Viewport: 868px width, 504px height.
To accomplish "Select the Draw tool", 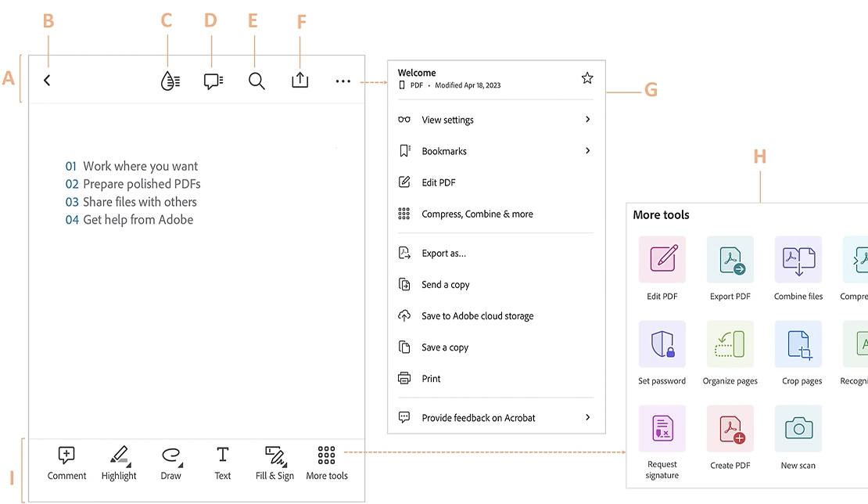I will coord(170,460).
